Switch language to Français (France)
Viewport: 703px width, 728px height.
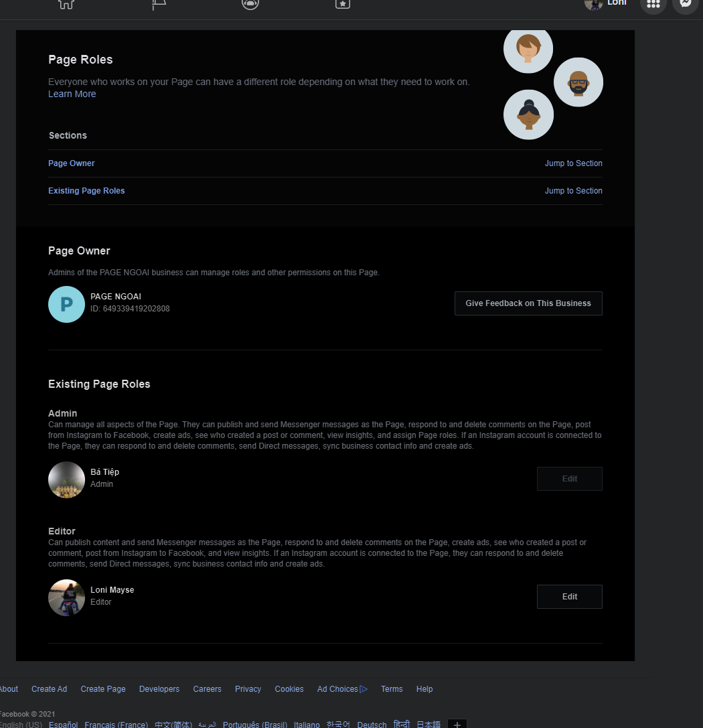[116, 724]
